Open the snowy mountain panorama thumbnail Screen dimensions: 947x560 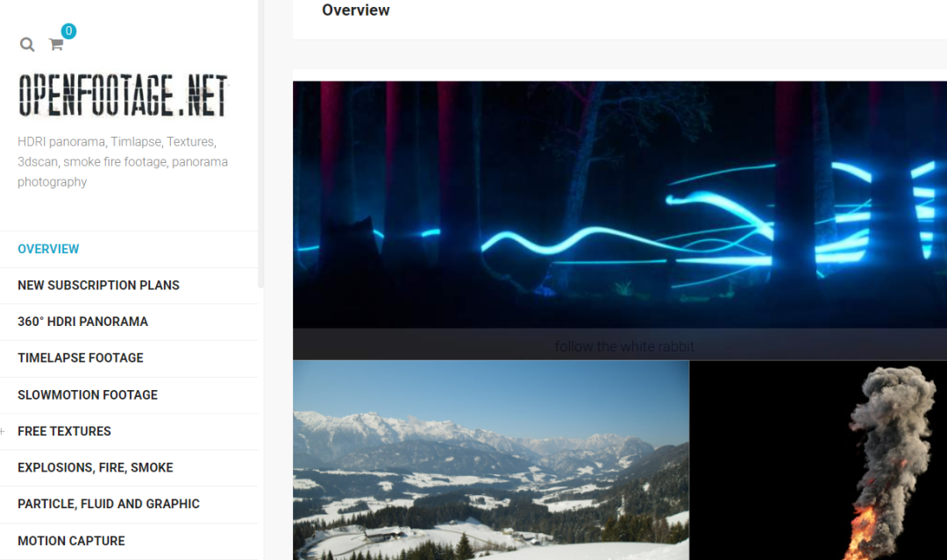pos(491,460)
